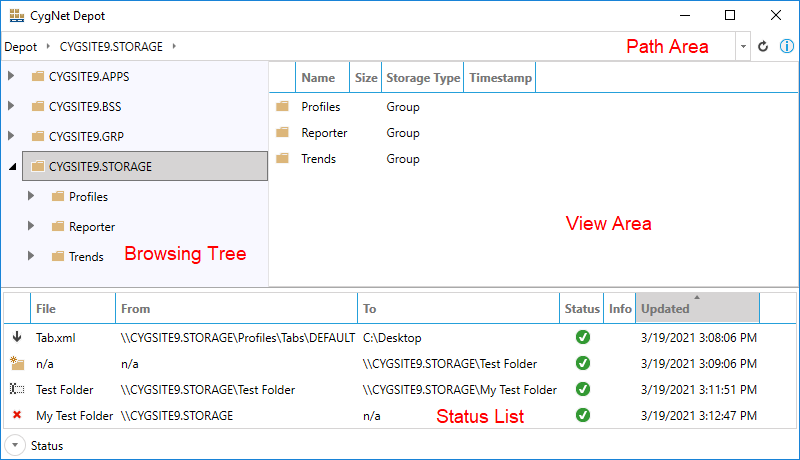Image resolution: width=800 pixels, height=460 pixels.
Task: Open the blue info icon
Action: click(x=787, y=46)
